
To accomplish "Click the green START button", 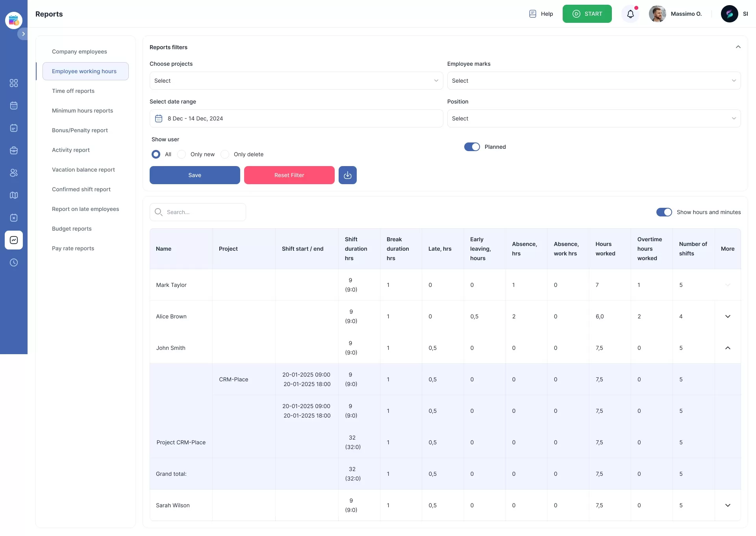I will tap(587, 14).
